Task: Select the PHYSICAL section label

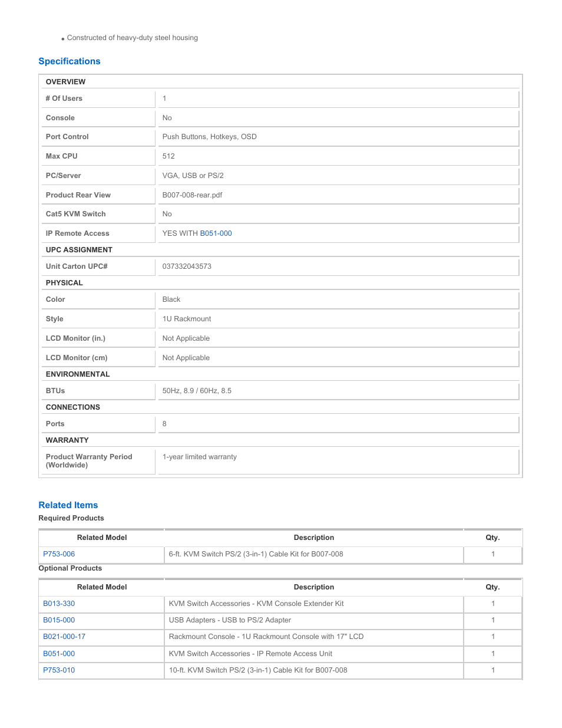Action: pyautogui.click(x=64, y=283)
